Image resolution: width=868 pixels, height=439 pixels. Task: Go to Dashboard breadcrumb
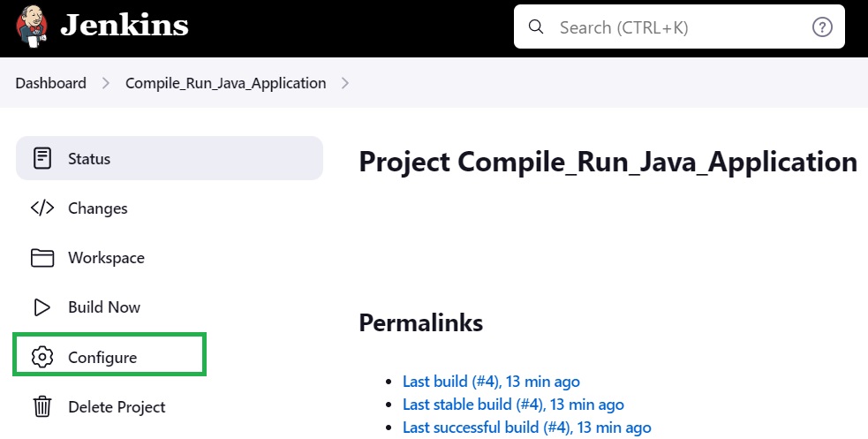tap(51, 83)
